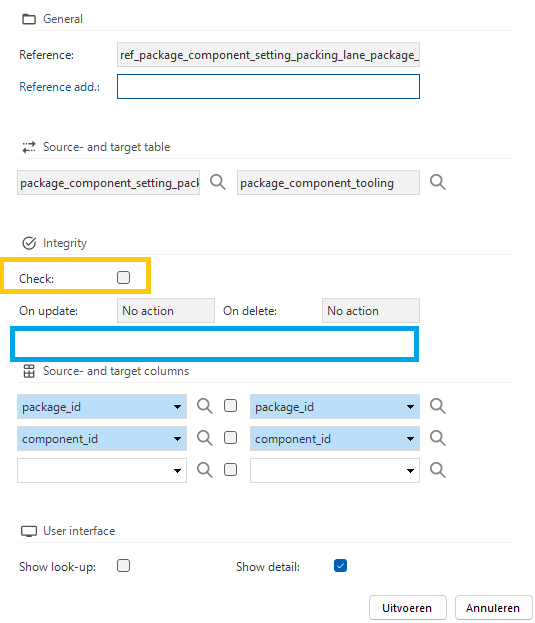Tick the Show look-up checkbox
Image resolution: width=535 pixels, height=623 pixels.
[124, 565]
